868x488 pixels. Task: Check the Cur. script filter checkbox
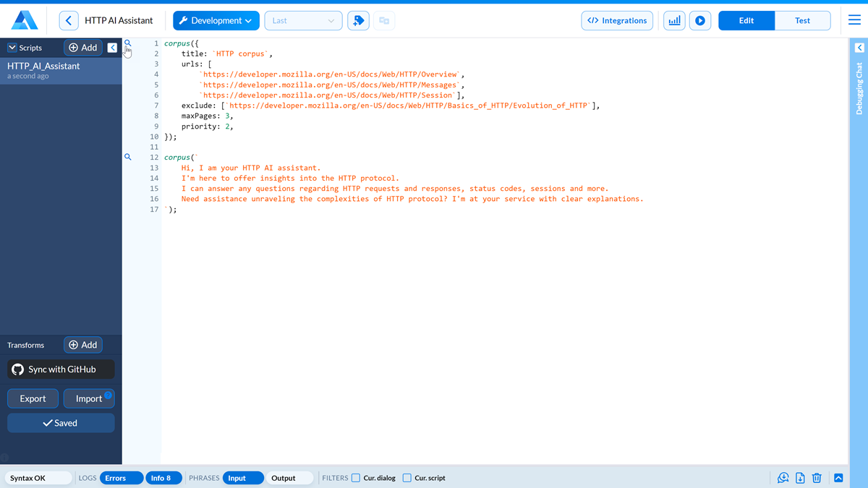(407, 478)
